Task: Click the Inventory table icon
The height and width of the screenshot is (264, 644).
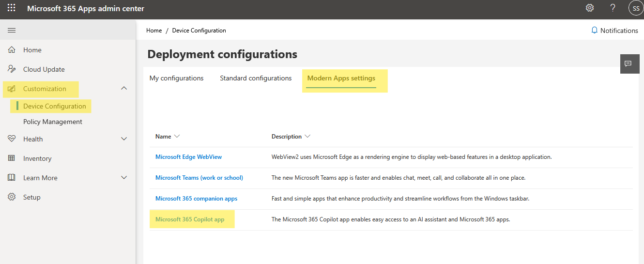Action: pos(12,158)
